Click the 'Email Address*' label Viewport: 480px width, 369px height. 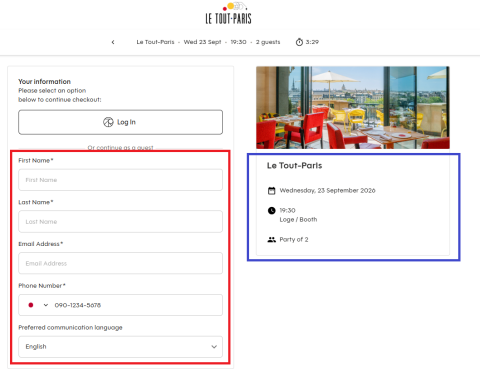pos(41,244)
